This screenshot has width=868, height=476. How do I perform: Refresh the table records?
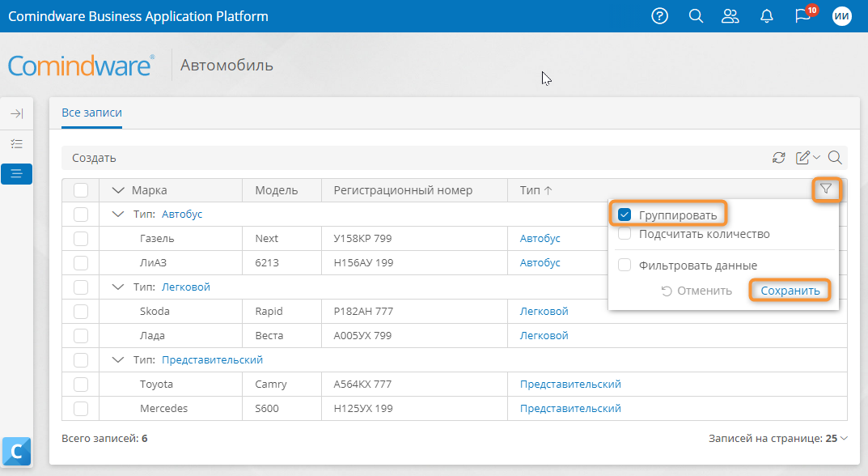coord(779,158)
